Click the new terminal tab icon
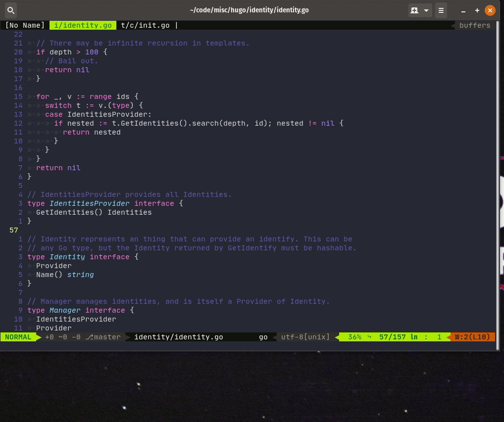This screenshot has width=504, height=422. 415,10
